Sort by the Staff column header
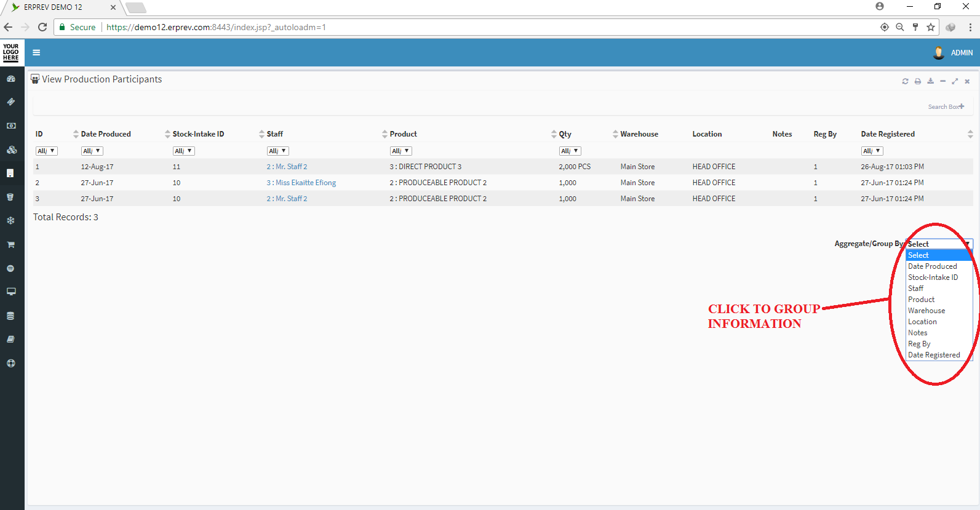This screenshot has width=980, height=510. [x=275, y=134]
